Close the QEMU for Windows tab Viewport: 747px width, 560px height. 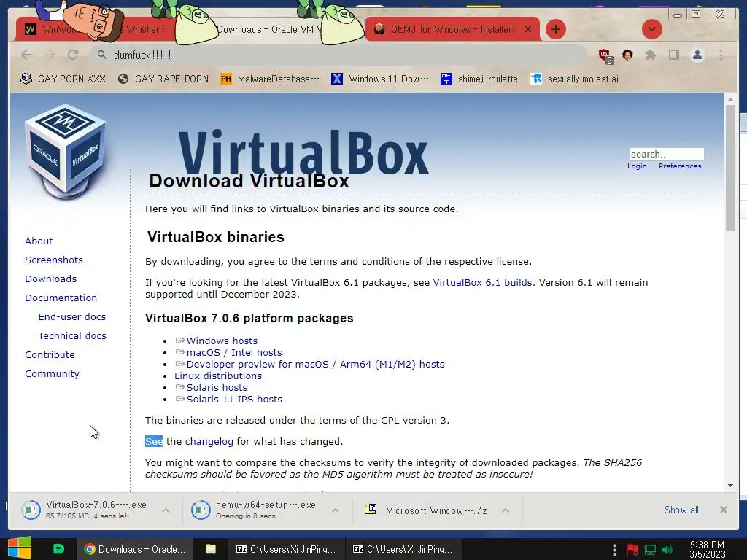coord(528,29)
